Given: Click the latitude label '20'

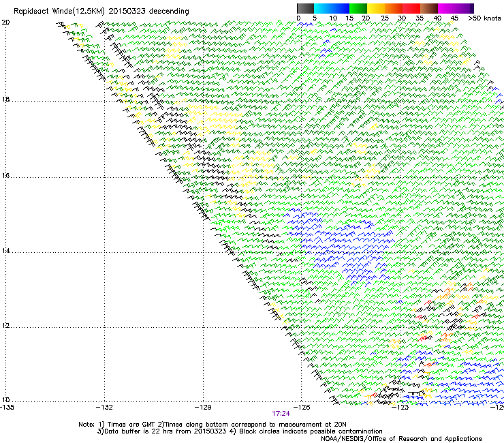Looking at the screenshot, I should (x=5, y=22).
